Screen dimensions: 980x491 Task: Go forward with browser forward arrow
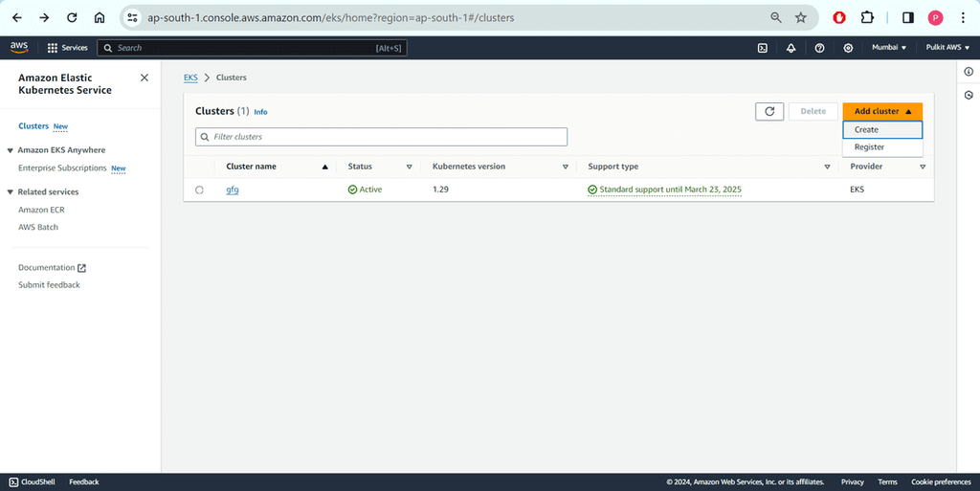pyautogui.click(x=44, y=17)
